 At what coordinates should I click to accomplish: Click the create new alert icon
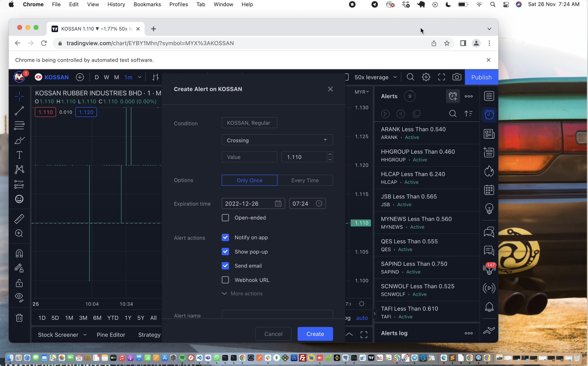(x=453, y=96)
